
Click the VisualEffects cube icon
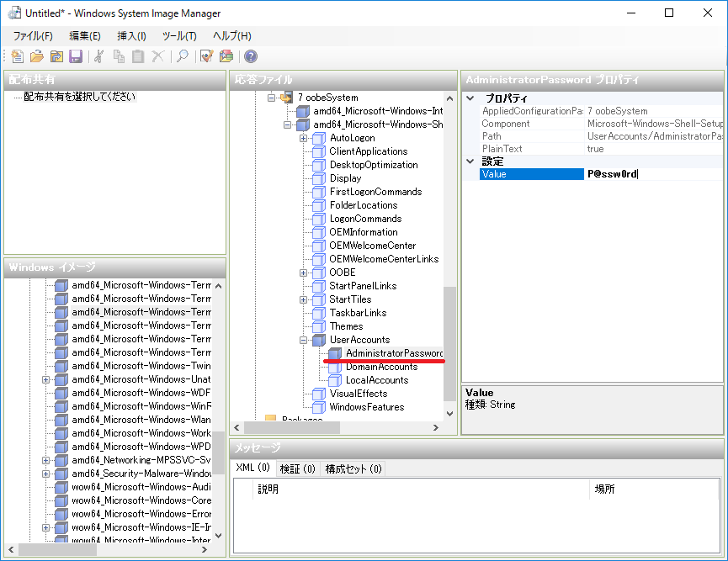[x=319, y=394]
